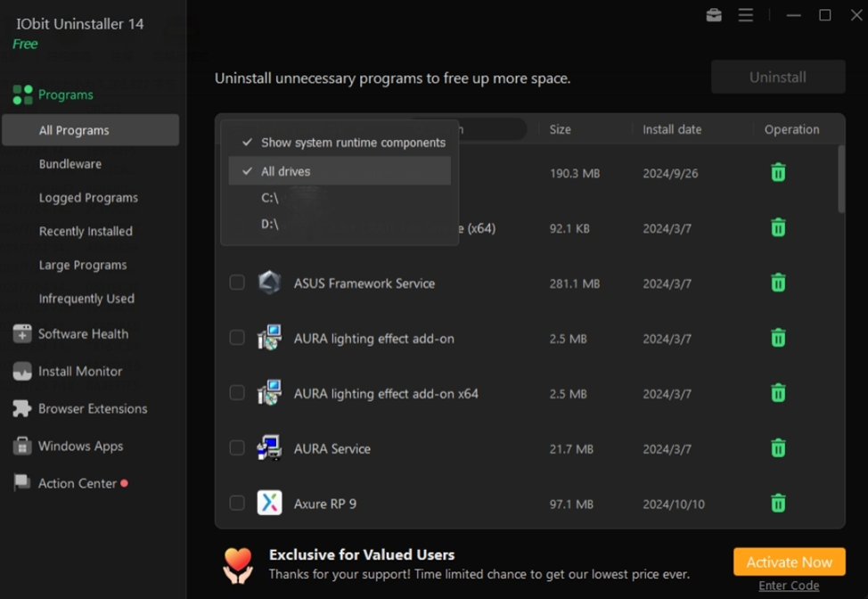Click the 2024/10/10 install date

tap(674, 505)
